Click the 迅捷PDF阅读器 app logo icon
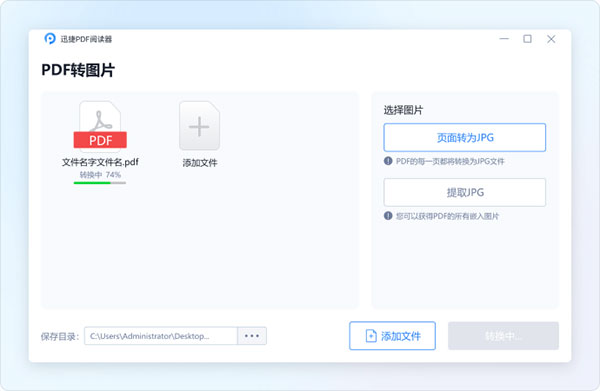Image resolution: width=600 pixels, height=391 pixels. click(50, 39)
